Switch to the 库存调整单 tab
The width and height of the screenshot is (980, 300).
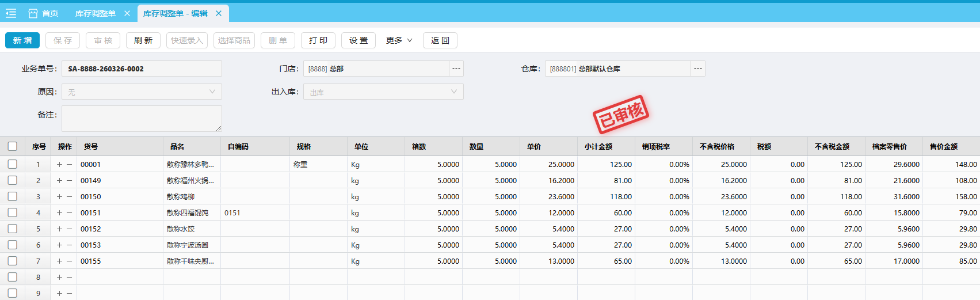96,13
